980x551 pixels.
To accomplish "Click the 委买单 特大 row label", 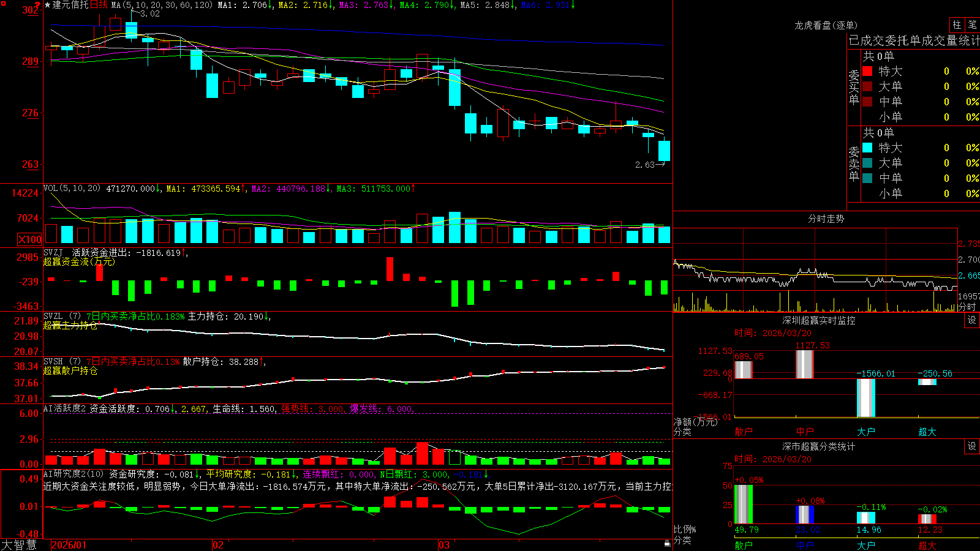I will pos(890,71).
